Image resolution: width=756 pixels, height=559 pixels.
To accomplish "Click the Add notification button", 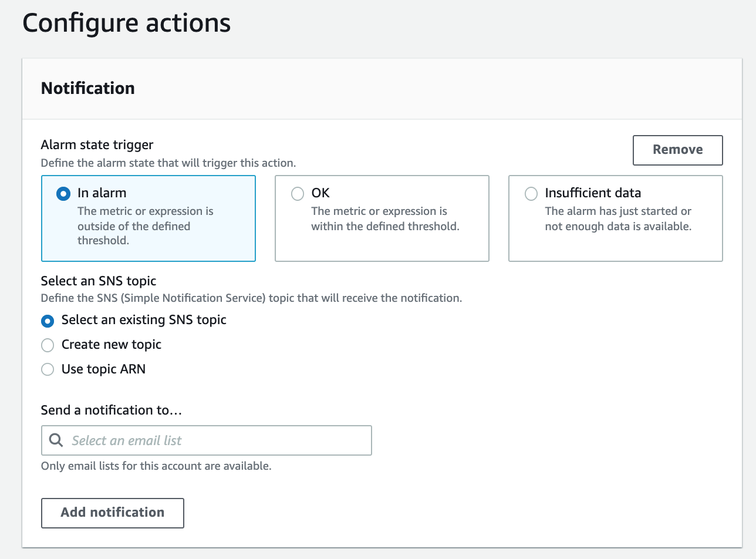I will click(113, 513).
